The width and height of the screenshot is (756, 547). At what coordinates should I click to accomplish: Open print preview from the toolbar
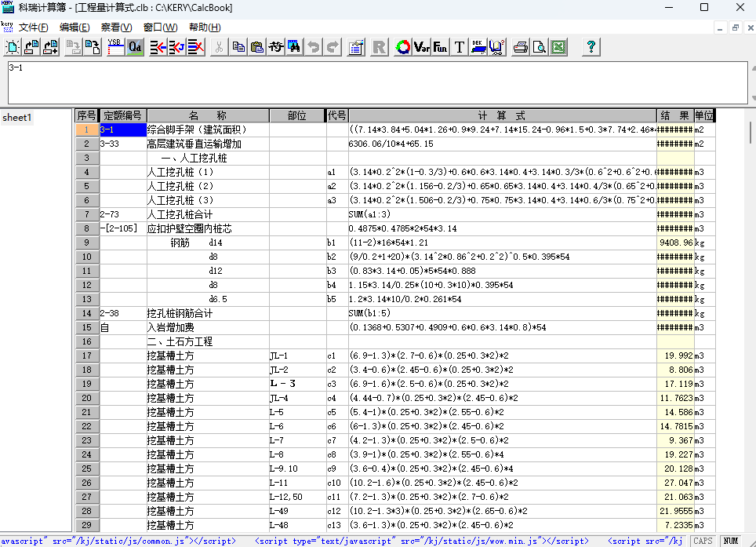point(539,47)
